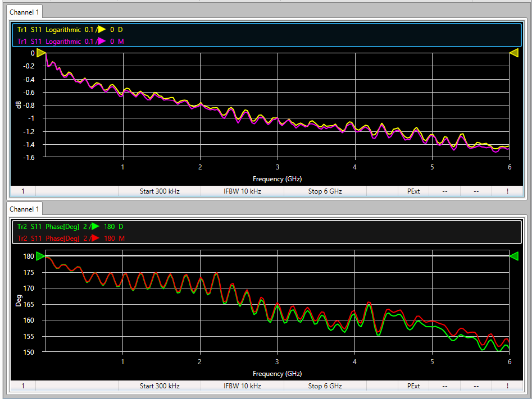Click IFBW 10 kHz in magnitude plot status bar

[x=242, y=191]
